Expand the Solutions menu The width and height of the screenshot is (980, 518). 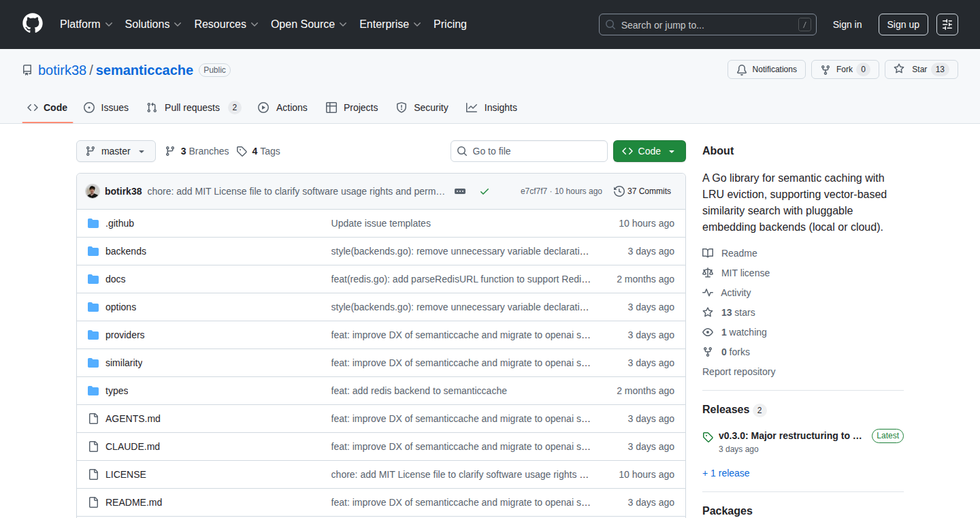(153, 24)
